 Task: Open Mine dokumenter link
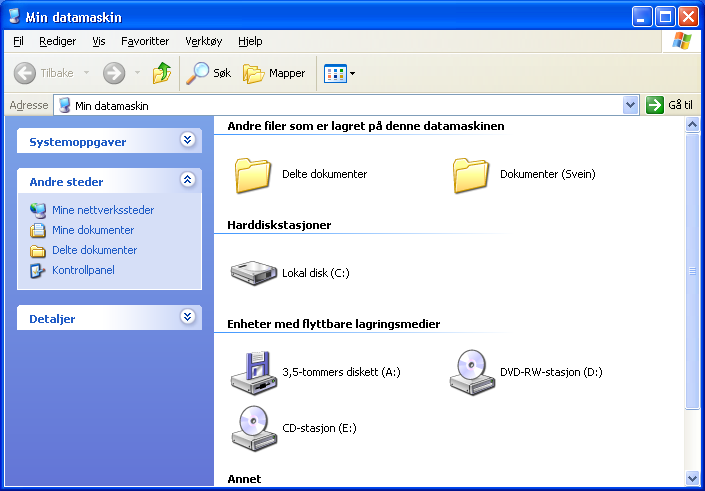tap(93, 230)
